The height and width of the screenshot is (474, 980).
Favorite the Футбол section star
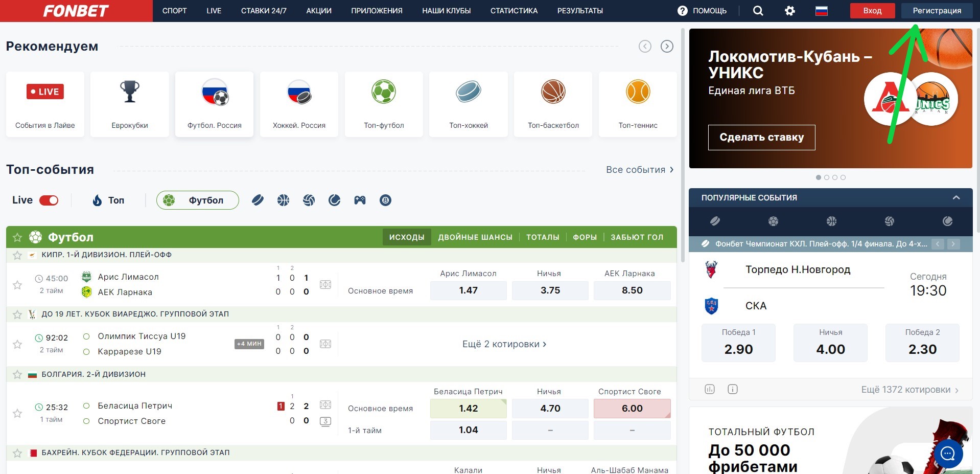[17, 237]
